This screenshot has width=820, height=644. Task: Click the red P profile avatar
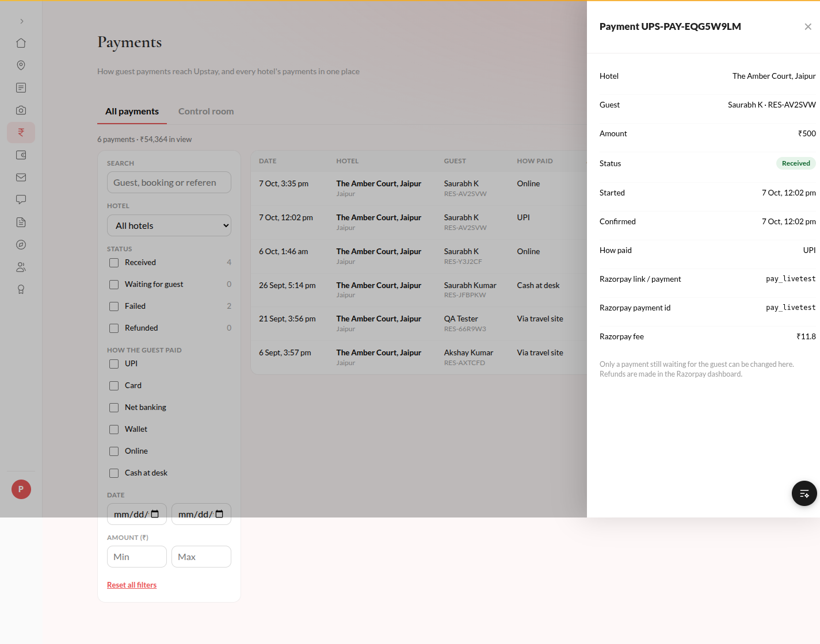[x=21, y=489]
